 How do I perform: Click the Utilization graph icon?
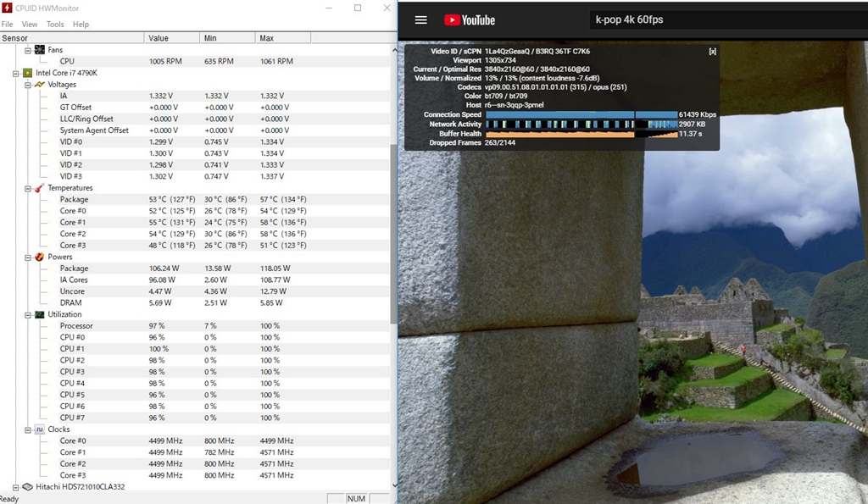click(40, 314)
